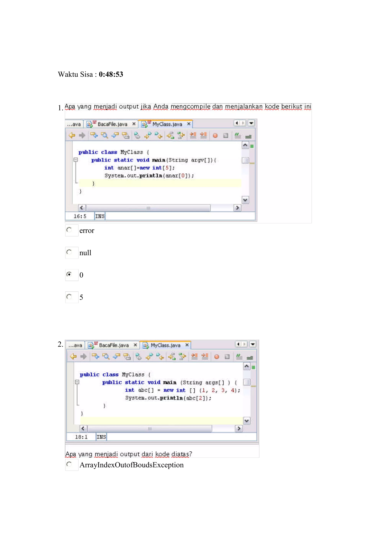Click the horizontal scrollbar thumb in question 1 editor
Image resolution: width=392 pixels, height=555 pixels.
[148, 208]
